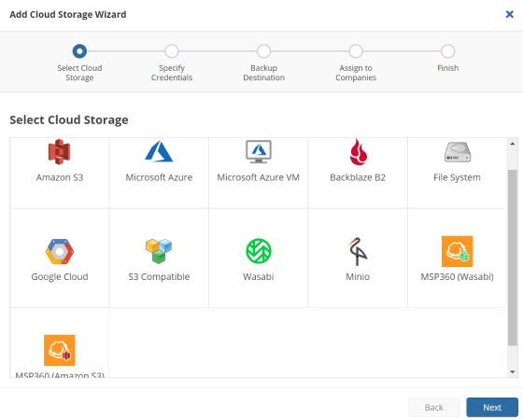The width and height of the screenshot is (523, 420).
Task: Click the 'Backup Destination' step label
Action: click(x=263, y=73)
